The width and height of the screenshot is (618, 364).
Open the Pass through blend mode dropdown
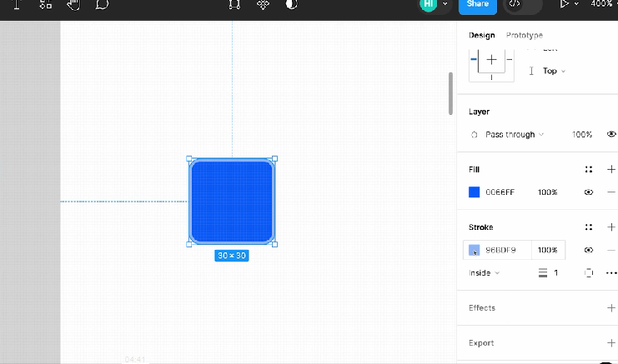tap(515, 135)
